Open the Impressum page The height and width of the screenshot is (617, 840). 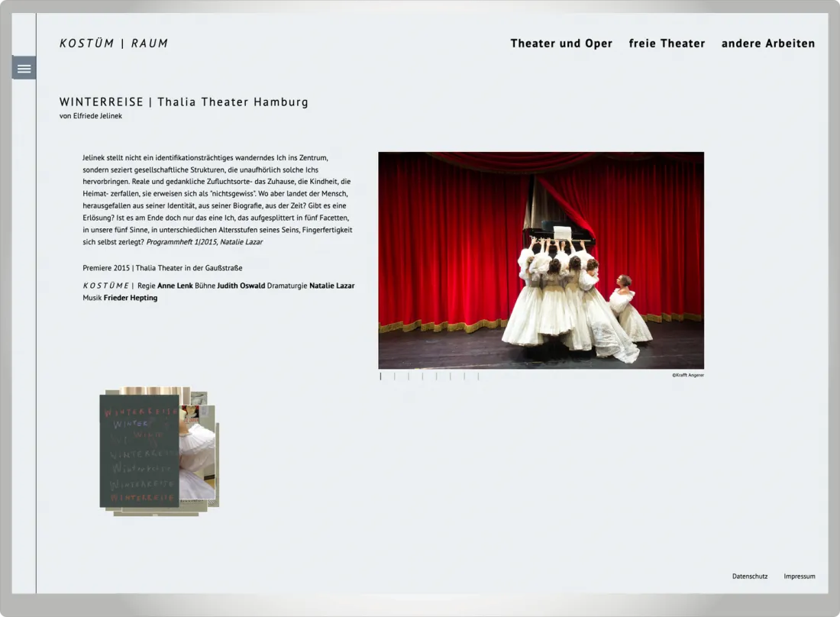(x=800, y=577)
